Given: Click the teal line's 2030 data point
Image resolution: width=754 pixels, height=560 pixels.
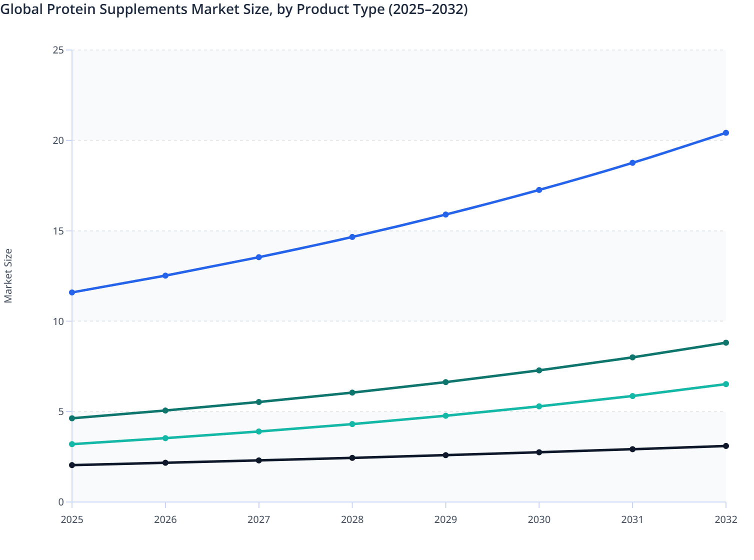Looking at the screenshot, I should (x=539, y=405).
